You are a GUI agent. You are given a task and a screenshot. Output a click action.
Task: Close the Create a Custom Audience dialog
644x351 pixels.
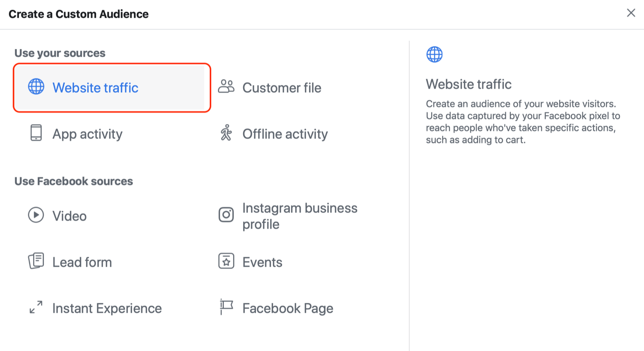pyautogui.click(x=631, y=13)
